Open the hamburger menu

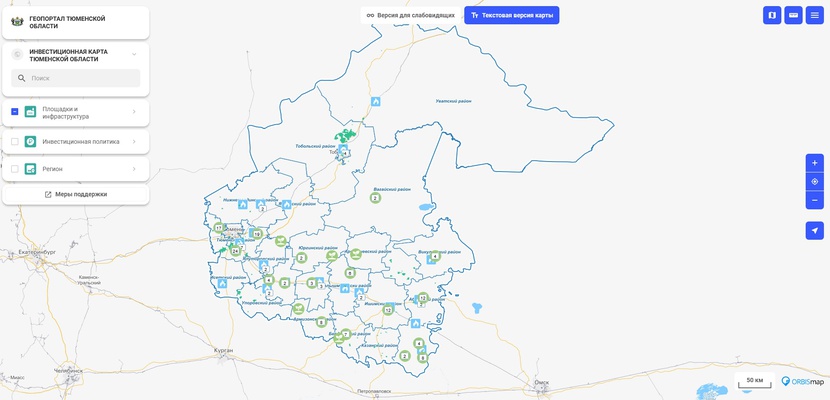[815, 15]
